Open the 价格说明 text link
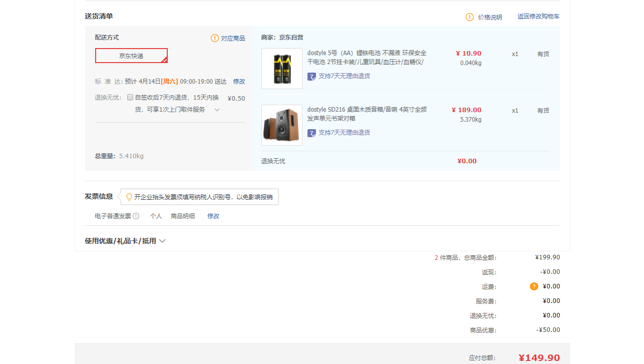Screen dimensions: 644x364 point(490,17)
